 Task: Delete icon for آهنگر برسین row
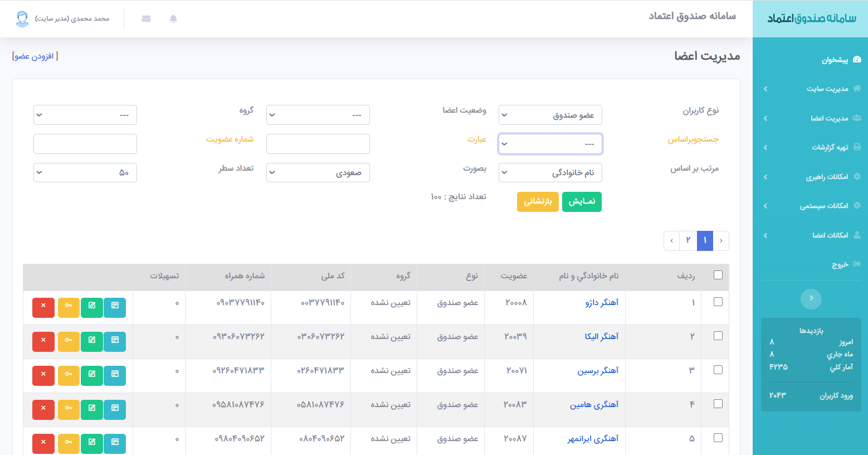click(x=43, y=376)
